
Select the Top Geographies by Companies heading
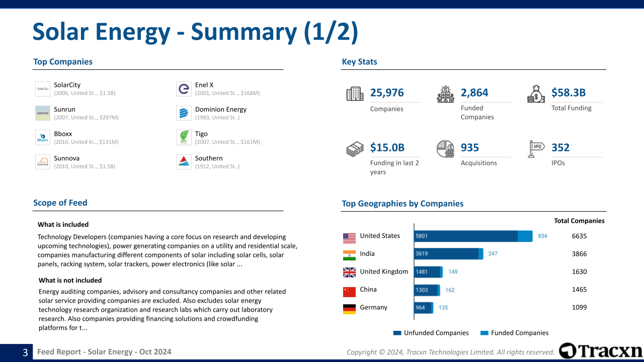pyautogui.click(x=403, y=204)
